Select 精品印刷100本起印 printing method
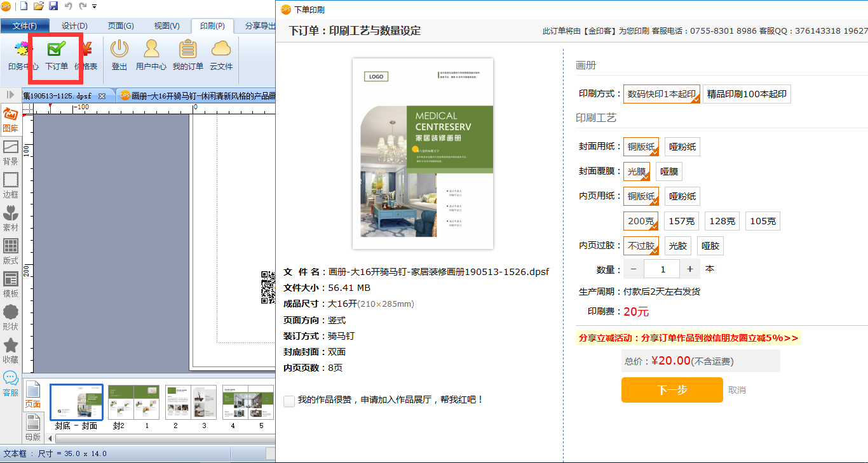 747,94
